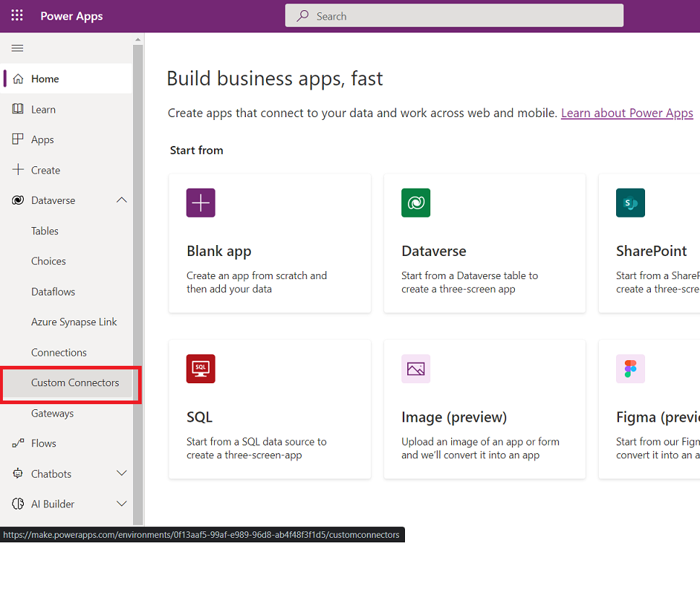
Task: Click the red SQL card icon
Action: coord(200,369)
